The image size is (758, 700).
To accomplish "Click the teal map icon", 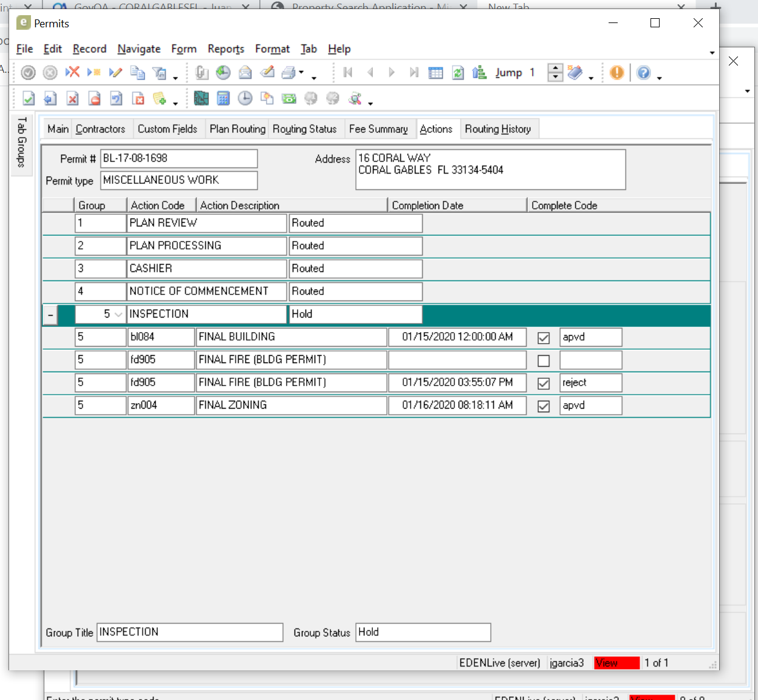I will point(201,98).
